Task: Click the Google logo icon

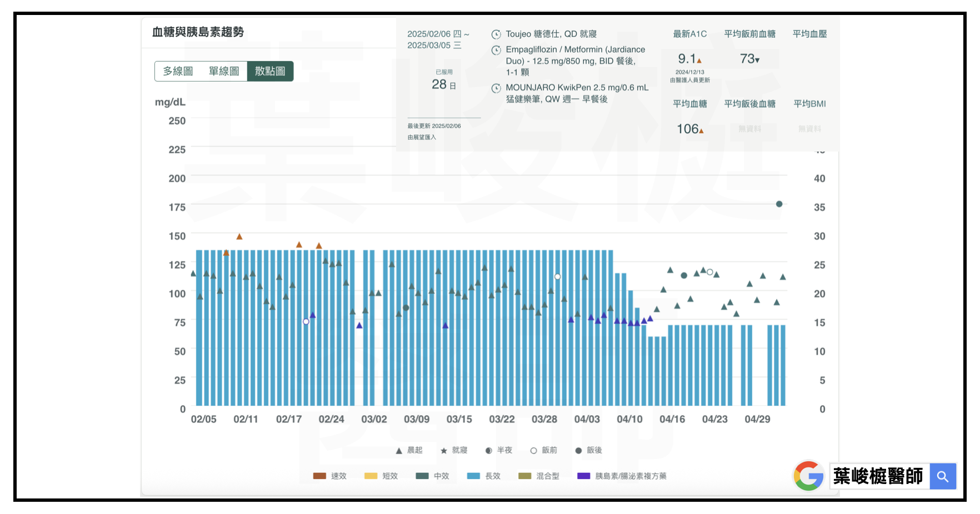Action: pyautogui.click(x=808, y=476)
